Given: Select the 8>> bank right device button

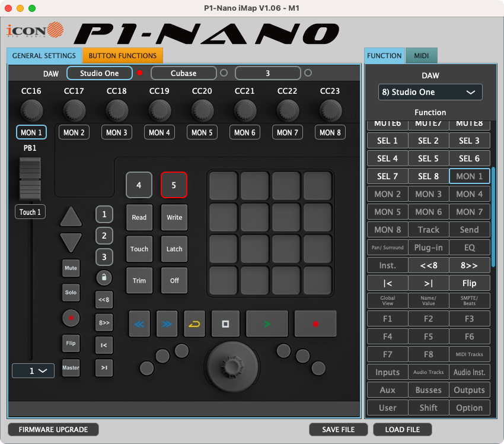Looking at the screenshot, I should coord(104,322).
